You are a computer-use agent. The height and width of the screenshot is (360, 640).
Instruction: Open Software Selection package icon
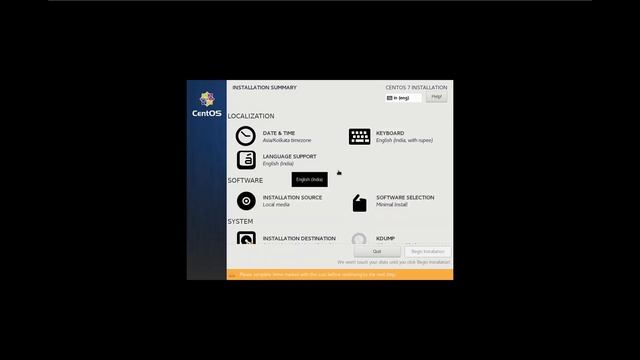pyautogui.click(x=359, y=203)
